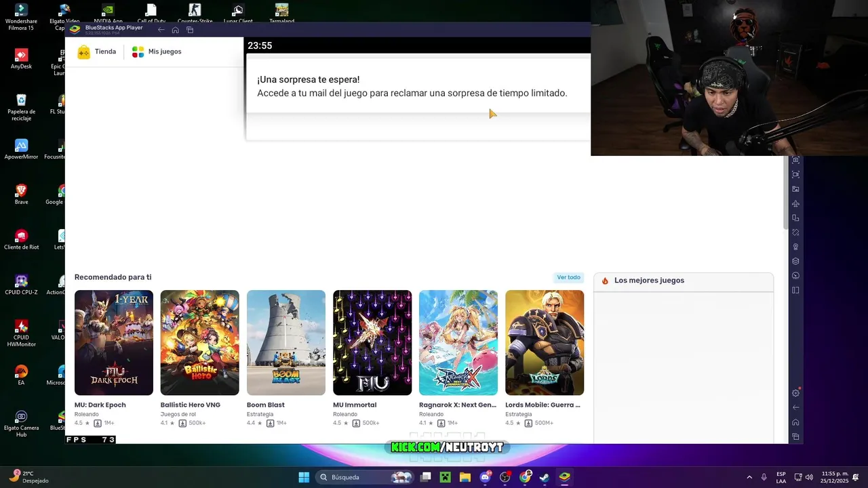Image resolution: width=868 pixels, height=488 pixels.
Task: Switch to the Mis juegos tab
Action: (x=157, y=52)
